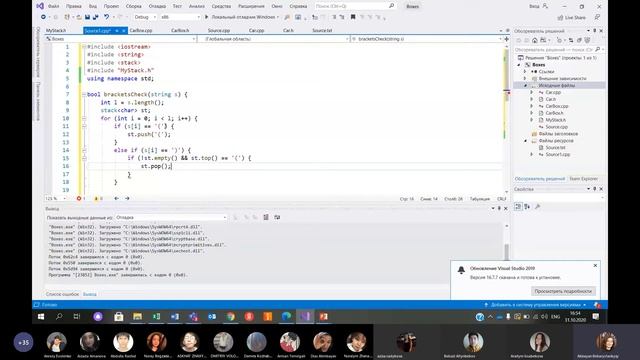The width and height of the screenshot is (640, 360).
Task: Collapse the Файлы ресурсов folder
Action: pyautogui.click(x=526, y=140)
